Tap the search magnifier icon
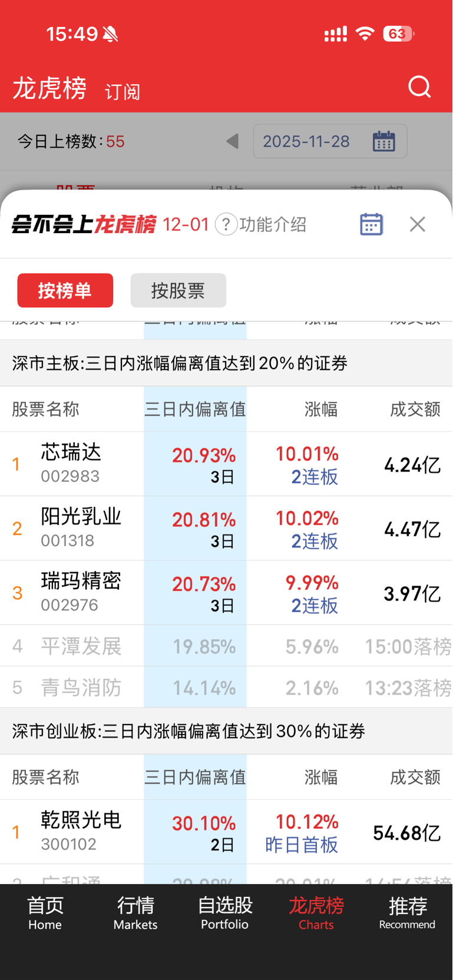The width and height of the screenshot is (453, 980). coord(419,87)
